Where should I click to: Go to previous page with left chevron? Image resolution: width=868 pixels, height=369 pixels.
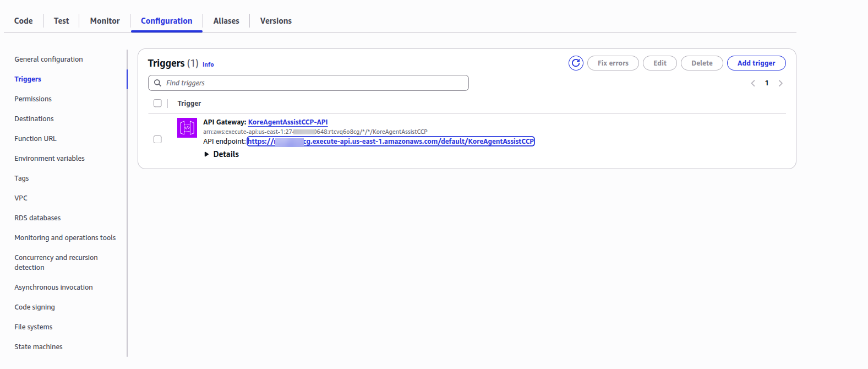(753, 83)
